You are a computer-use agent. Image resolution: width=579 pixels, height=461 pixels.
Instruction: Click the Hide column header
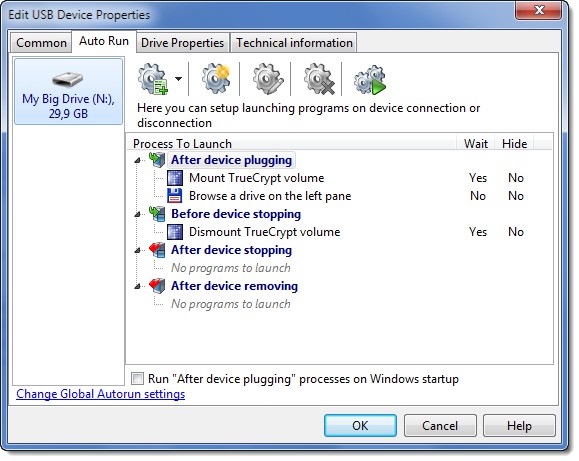click(x=514, y=143)
